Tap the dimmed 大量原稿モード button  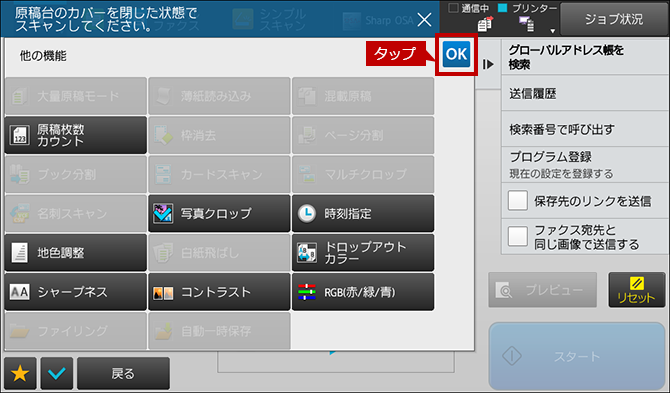click(x=76, y=96)
